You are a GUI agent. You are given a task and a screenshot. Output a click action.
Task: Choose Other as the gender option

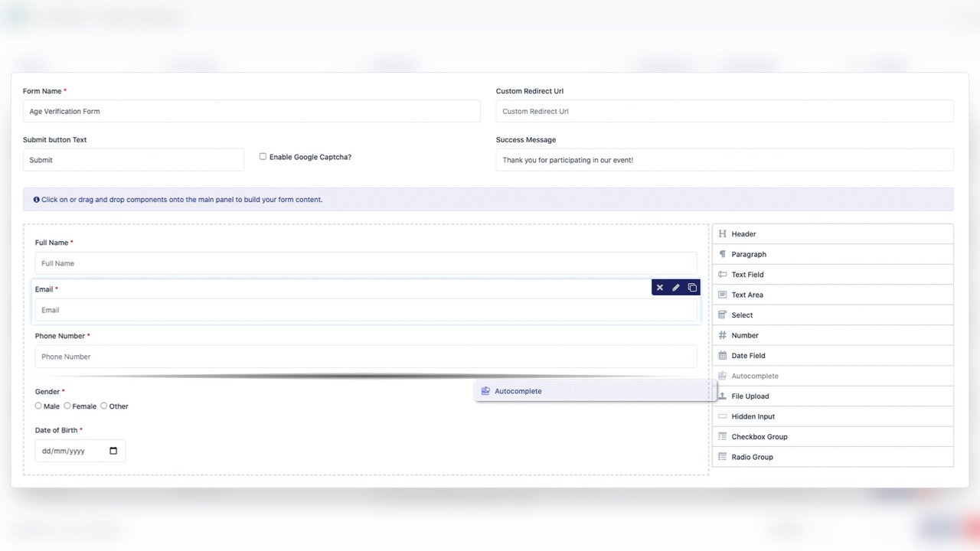[x=103, y=406]
